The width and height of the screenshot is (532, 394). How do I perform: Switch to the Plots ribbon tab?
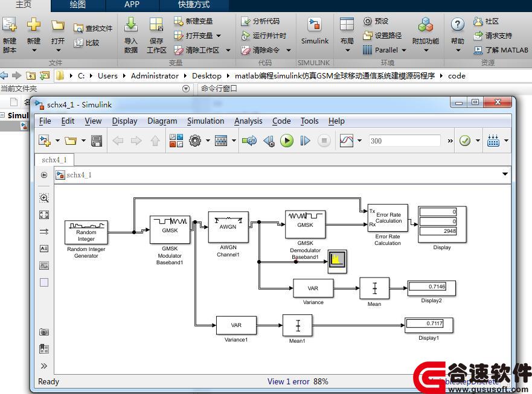78,5
